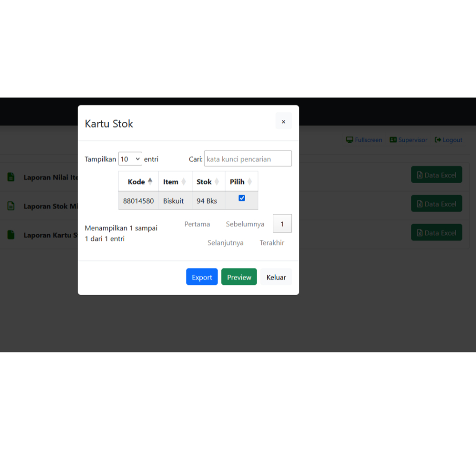Click the blue Export button
The width and height of the screenshot is (476, 476).
[x=202, y=277]
